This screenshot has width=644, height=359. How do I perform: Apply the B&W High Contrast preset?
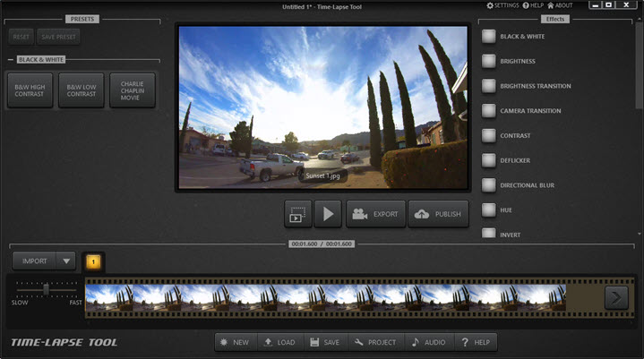coord(30,90)
